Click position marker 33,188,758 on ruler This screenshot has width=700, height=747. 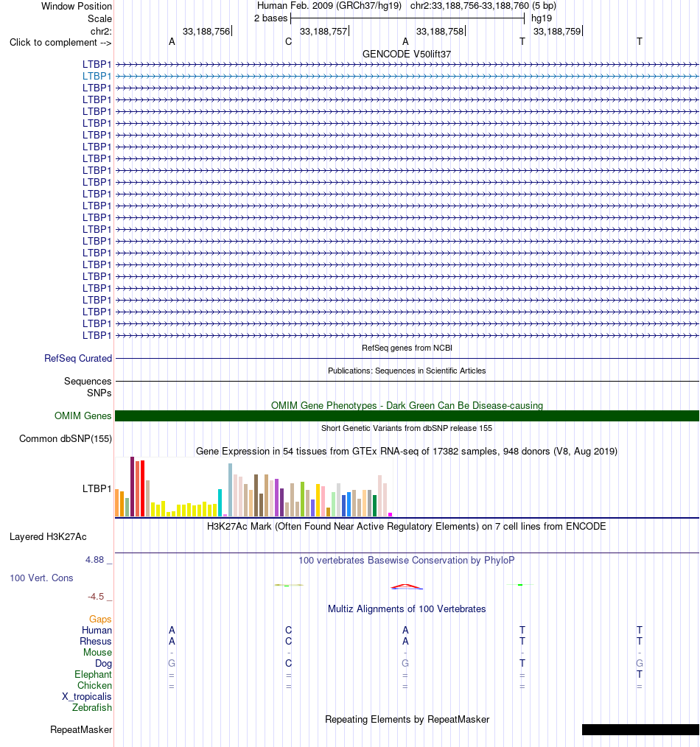coord(441,31)
